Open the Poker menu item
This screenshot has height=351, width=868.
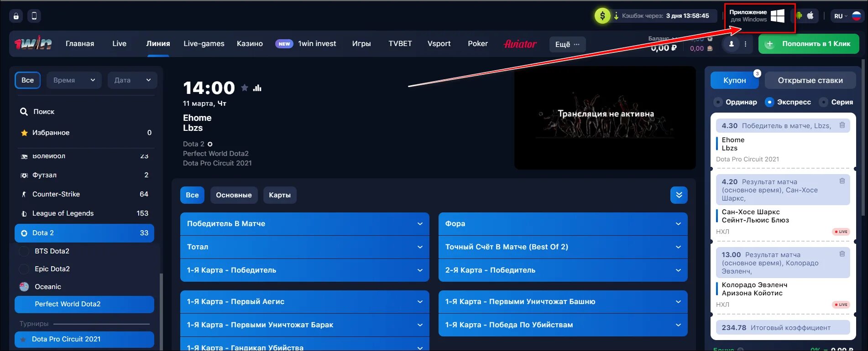click(478, 44)
